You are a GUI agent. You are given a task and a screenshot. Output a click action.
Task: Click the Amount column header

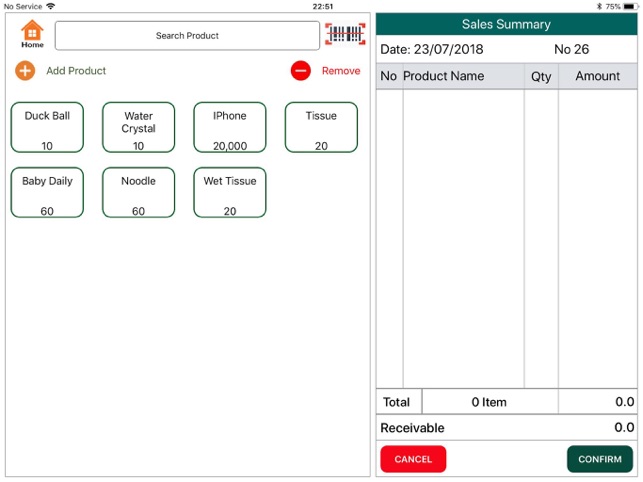click(597, 76)
